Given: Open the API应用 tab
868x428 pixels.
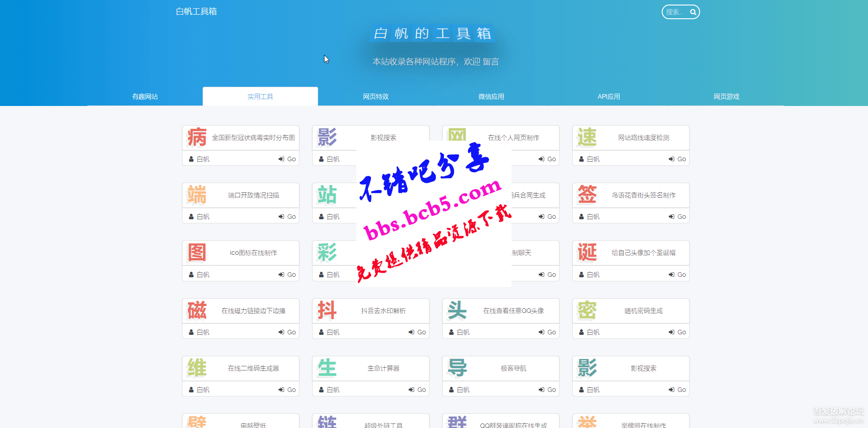Looking at the screenshot, I should [609, 96].
